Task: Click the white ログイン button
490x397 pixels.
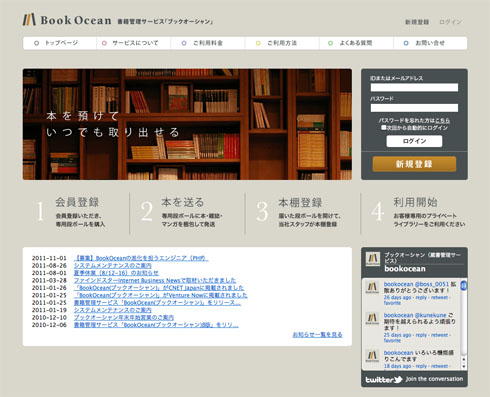Action: tap(414, 141)
